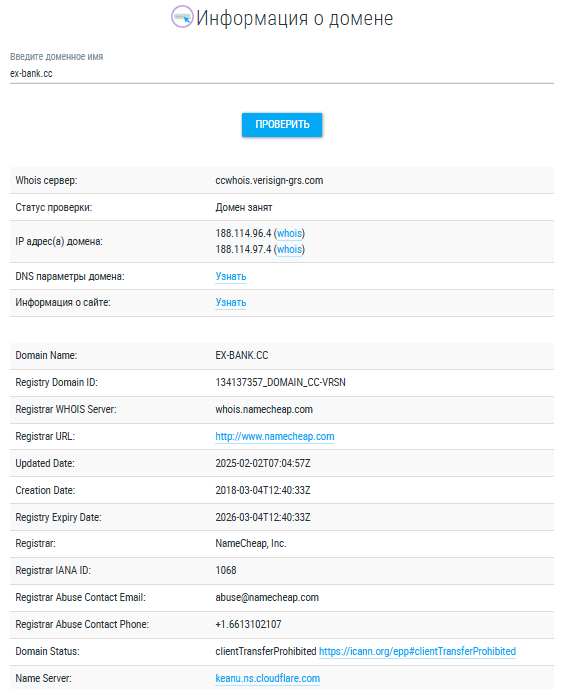Open the keanu.ns.cloudflare.com name server link
Viewport: 561px width, 689px height.
point(267,678)
